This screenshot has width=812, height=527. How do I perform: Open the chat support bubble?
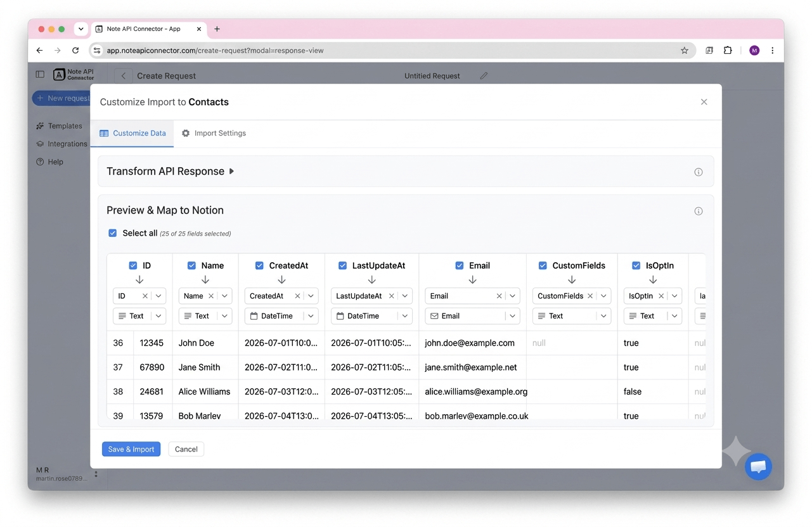point(758,467)
